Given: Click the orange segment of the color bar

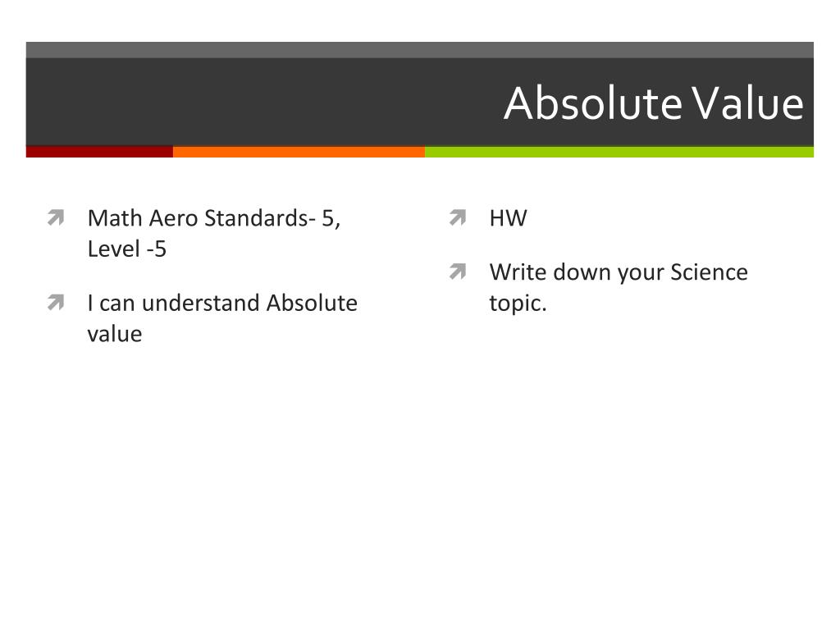Looking at the screenshot, I should (x=299, y=152).
